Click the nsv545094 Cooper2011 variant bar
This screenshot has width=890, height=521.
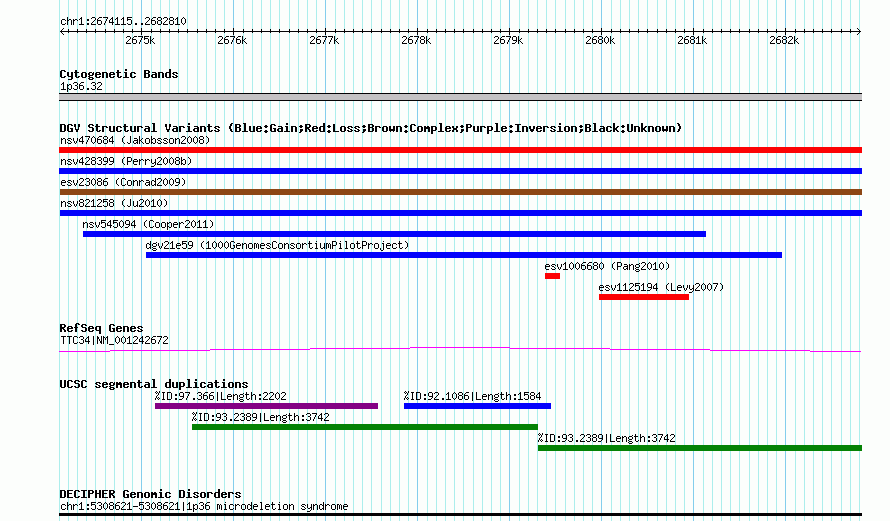(x=394, y=234)
